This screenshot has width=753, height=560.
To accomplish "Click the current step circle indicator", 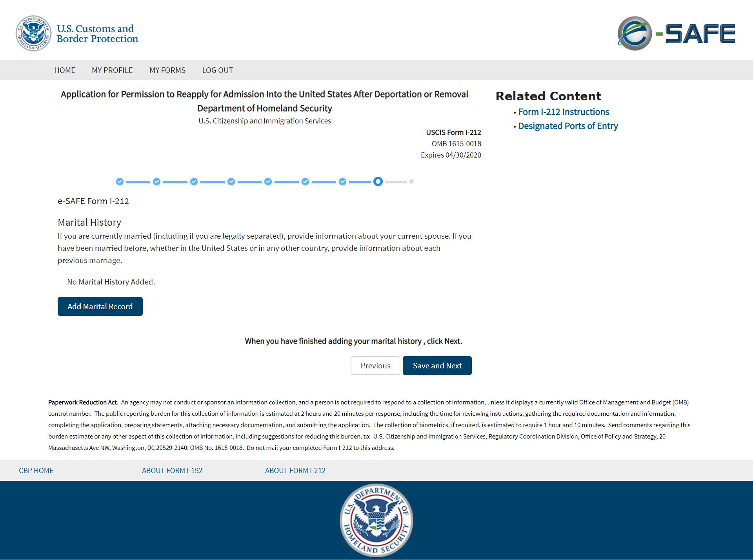I will tap(378, 181).
